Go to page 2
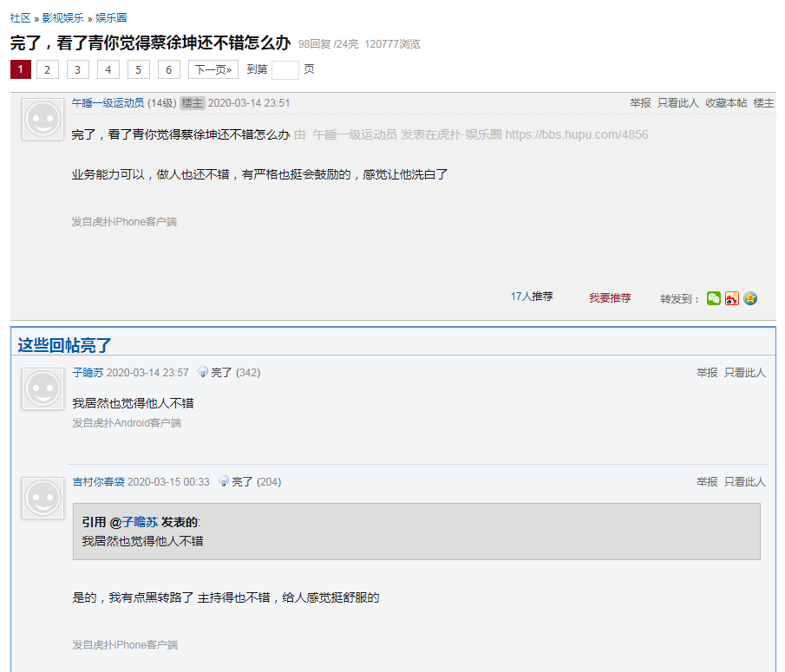Image resolution: width=785 pixels, height=672 pixels. click(48, 69)
